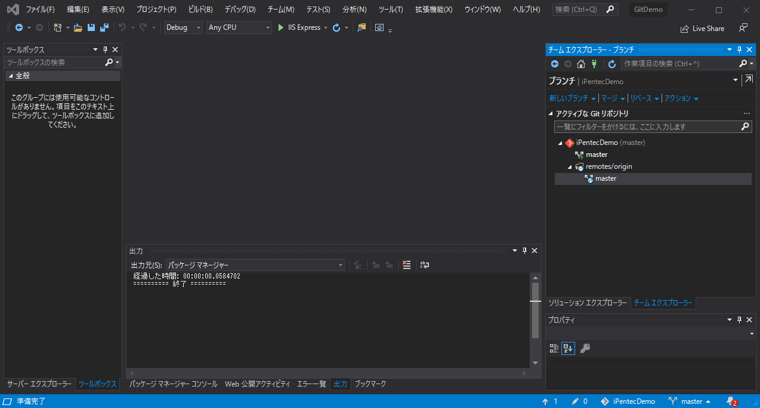760x408 pixels.
Task: Open the Debug menu
Action: pos(240,10)
